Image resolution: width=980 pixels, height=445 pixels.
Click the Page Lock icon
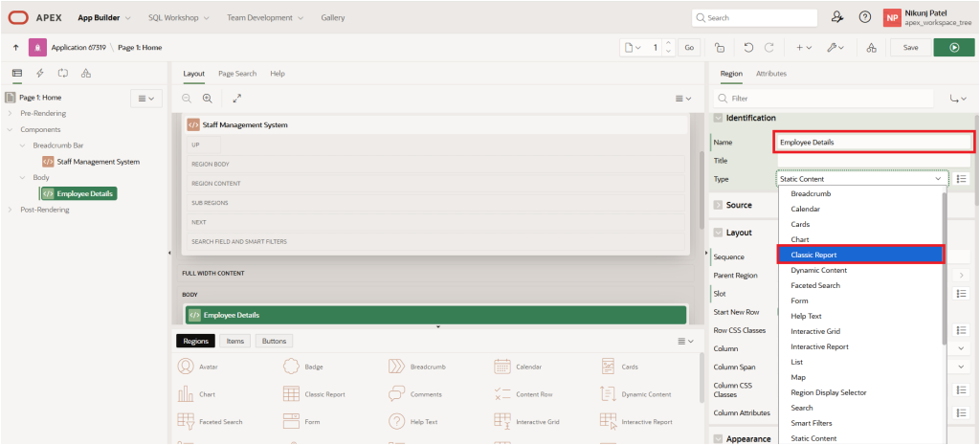click(x=719, y=47)
